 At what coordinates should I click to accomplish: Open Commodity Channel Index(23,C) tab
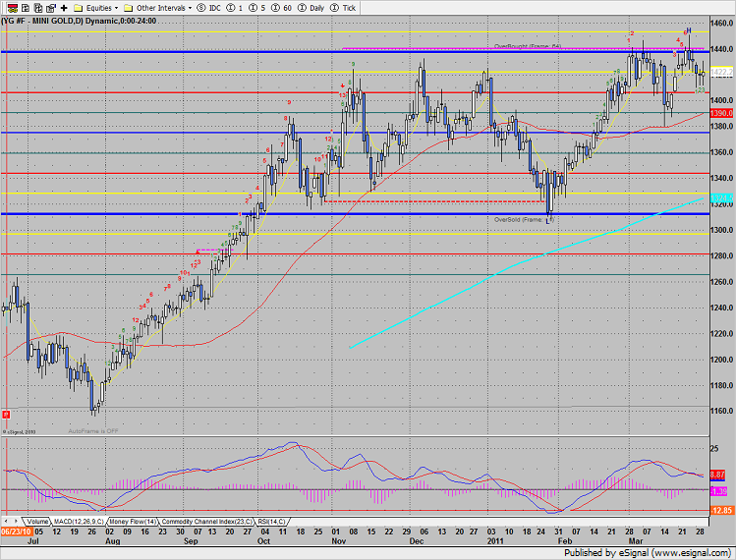[x=207, y=522]
